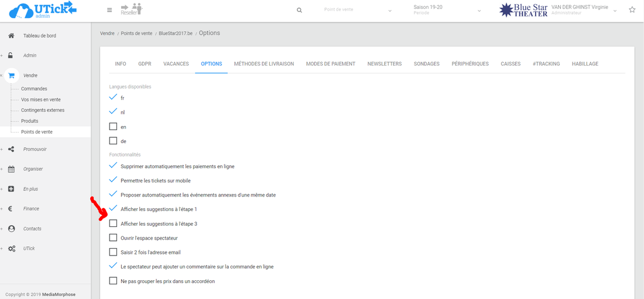Enable 'Afficher les suggestions à l'étape 3' checkbox

click(x=113, y=223)
